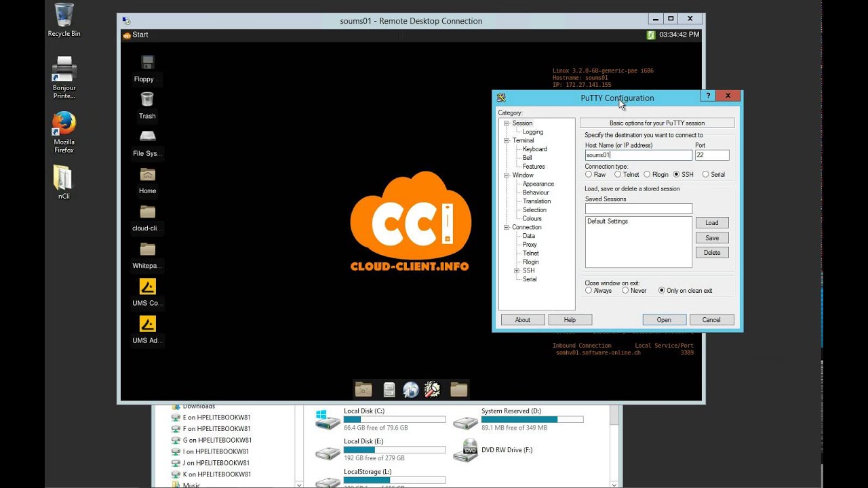Collapse the Terminal tree node
This screenshot has width=868, height=488.
click(506, 140)
